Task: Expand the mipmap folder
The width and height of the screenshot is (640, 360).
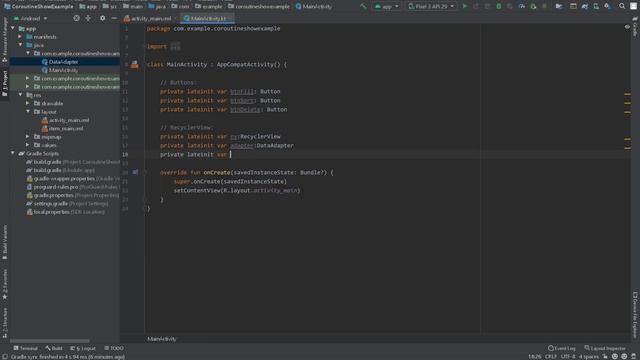Action: click(x=28, y=136)
